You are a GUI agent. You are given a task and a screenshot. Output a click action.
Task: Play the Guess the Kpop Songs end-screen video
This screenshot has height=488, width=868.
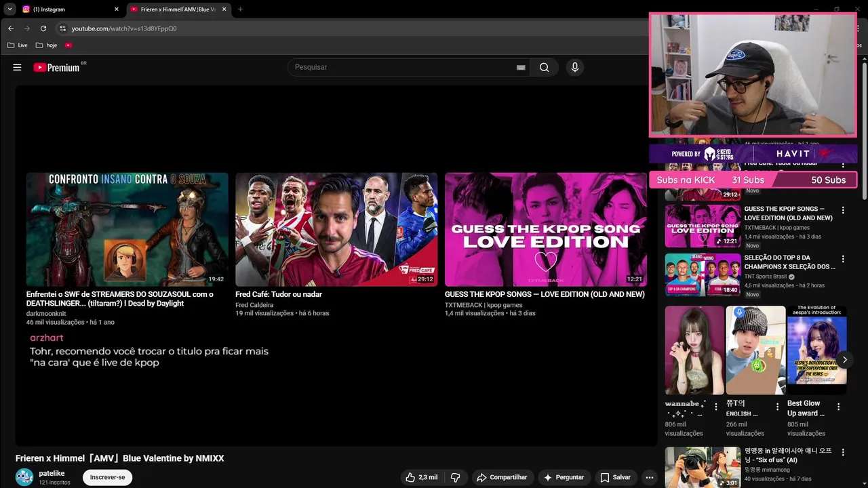(546, 229)
